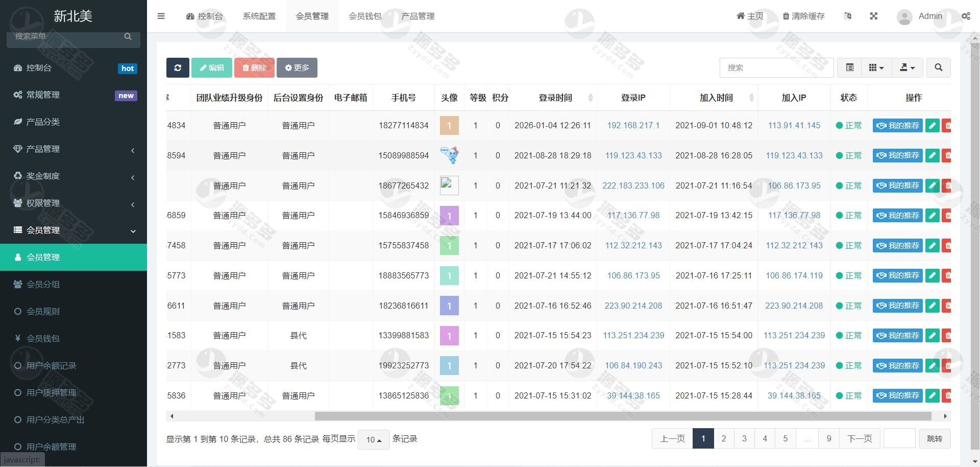Collapse sidebar via hamburger icon

click(161, 16)
